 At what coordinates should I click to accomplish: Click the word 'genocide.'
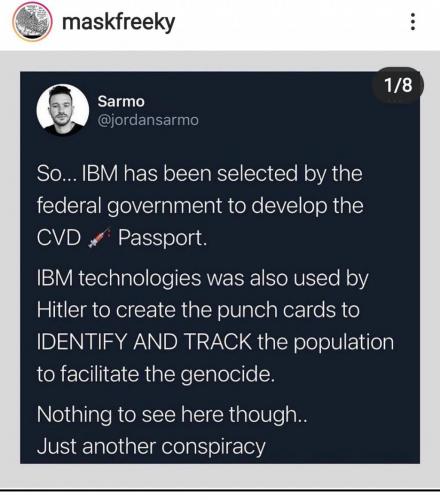228,374
